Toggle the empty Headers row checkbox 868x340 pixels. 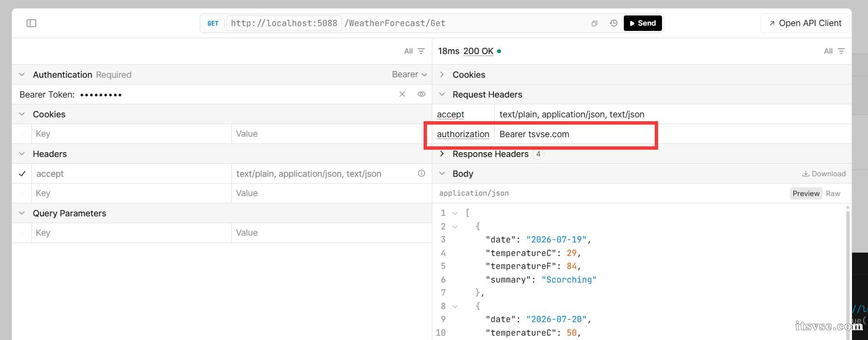[22, 193]
